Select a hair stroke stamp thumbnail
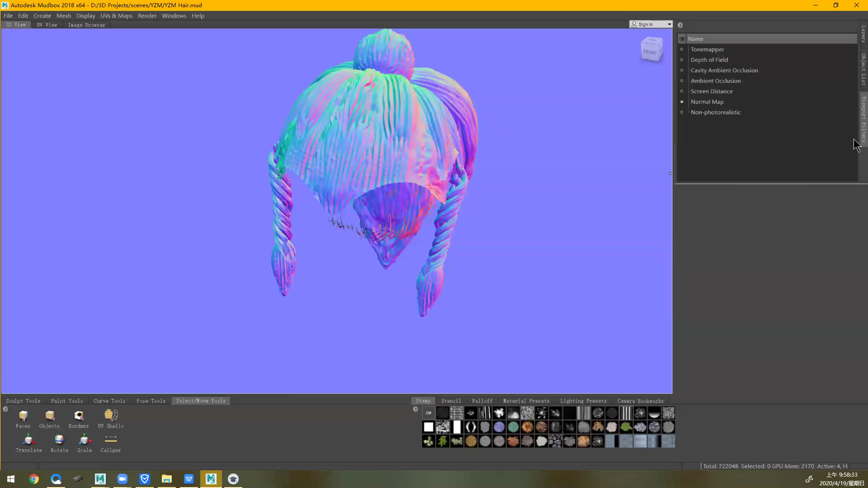The width and height of the screenshot is (868, 488). coord(485,413)
